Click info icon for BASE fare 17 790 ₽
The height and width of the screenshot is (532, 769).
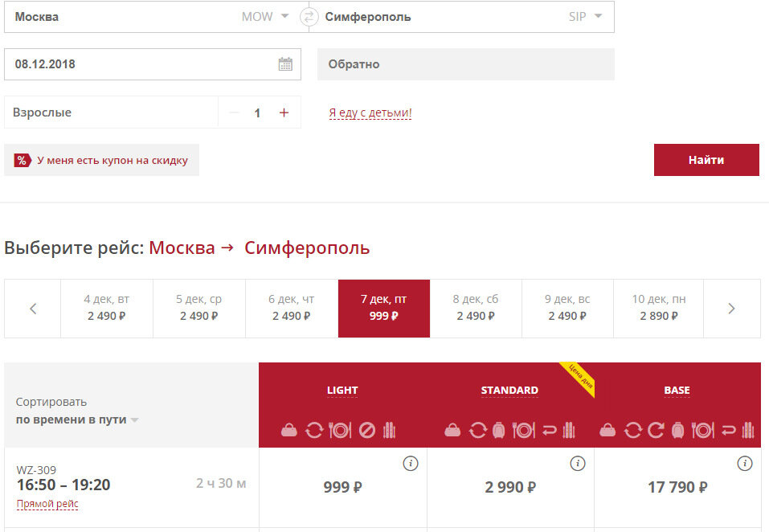pyautogui.click(x=745, y=464)
